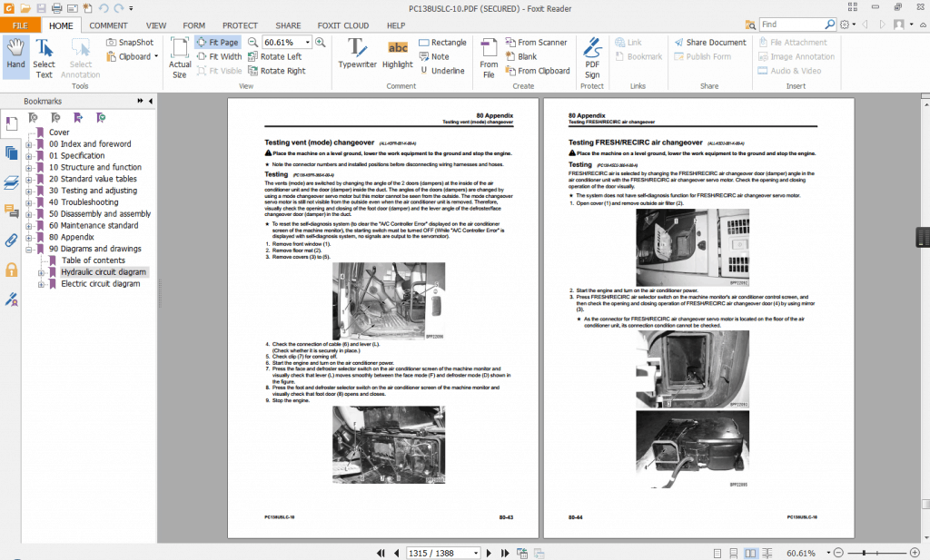Click the zoom in magnifier icon
The height and width of the screenshot is (560, 930).
[x=321, y=42]
